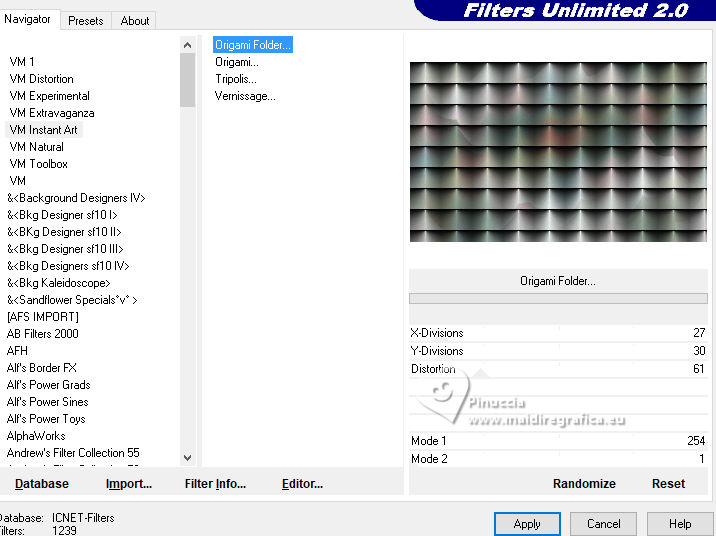This screenshot has height=536, width=716.
Task: Click the category list scroll down arrow
Action: 187,457
